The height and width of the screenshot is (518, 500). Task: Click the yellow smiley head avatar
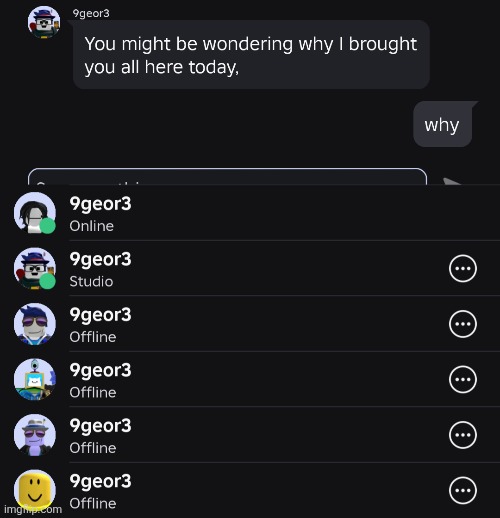click(35, 490)
